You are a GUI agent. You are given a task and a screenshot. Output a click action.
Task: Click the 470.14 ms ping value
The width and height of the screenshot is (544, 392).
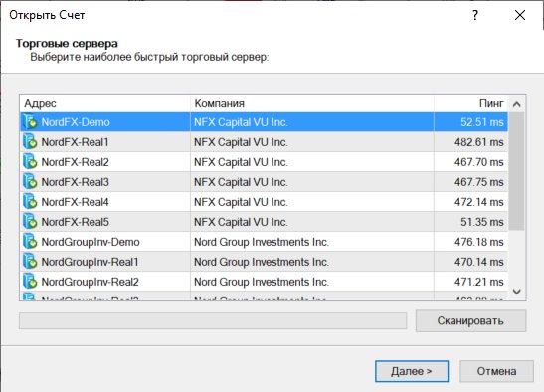click(479, 262)
